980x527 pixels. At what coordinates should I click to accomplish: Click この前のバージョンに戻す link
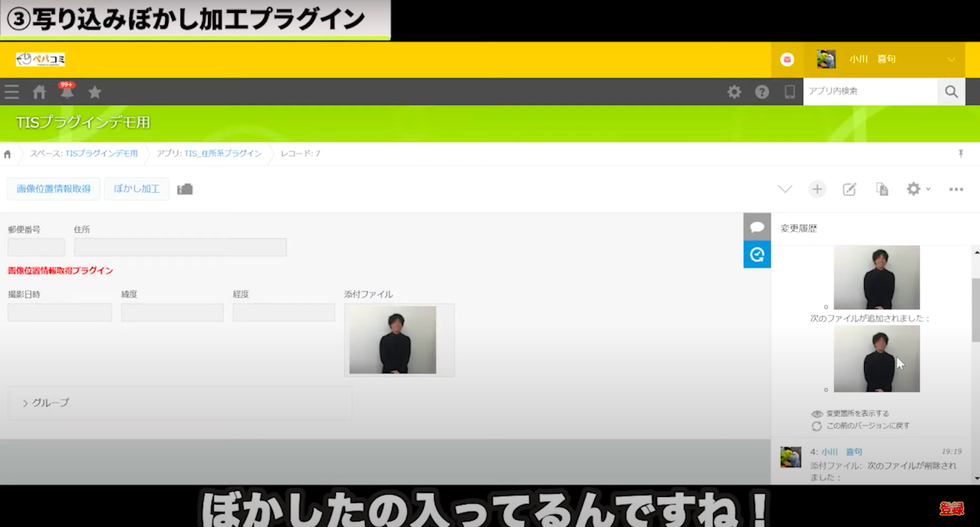coord(868,426)
